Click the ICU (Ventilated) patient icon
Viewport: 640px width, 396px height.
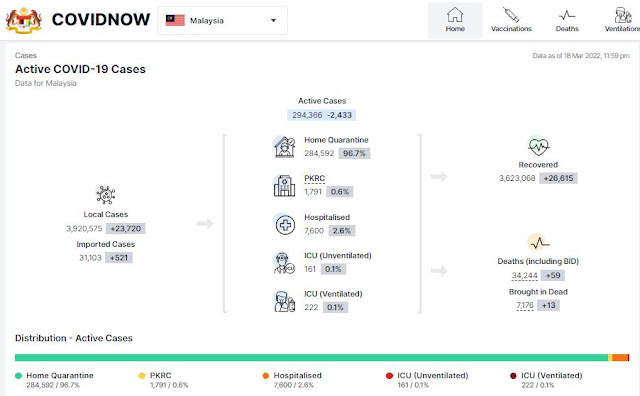284,301
